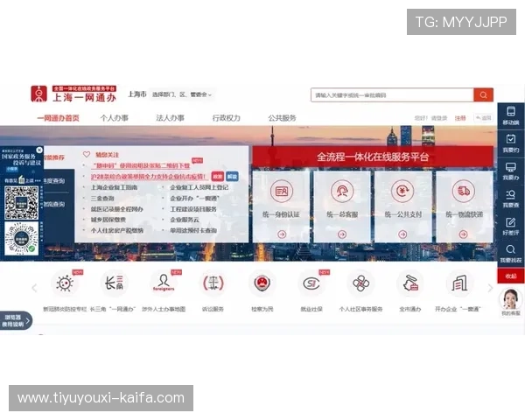This screenshot has height=420, width=525.
Task: Open 企业服务云 link
Action: tap(185, 220)
